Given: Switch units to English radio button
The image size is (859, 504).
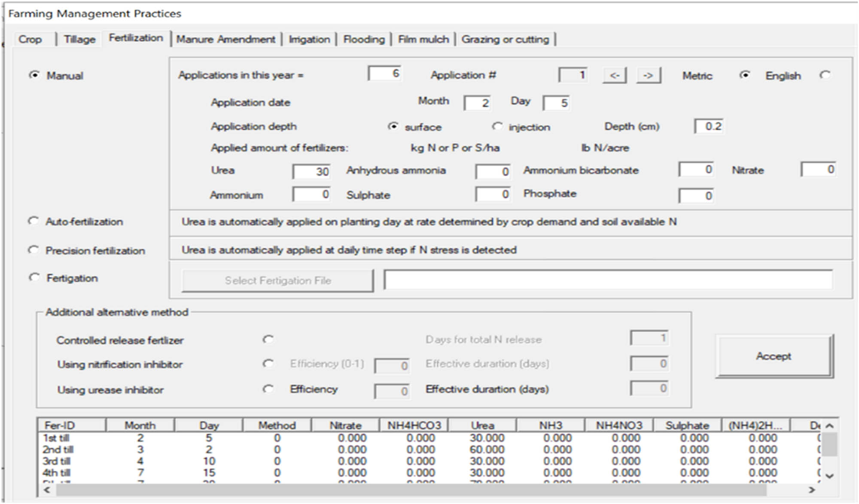Looking at the screenshot, I should point(825,75).
